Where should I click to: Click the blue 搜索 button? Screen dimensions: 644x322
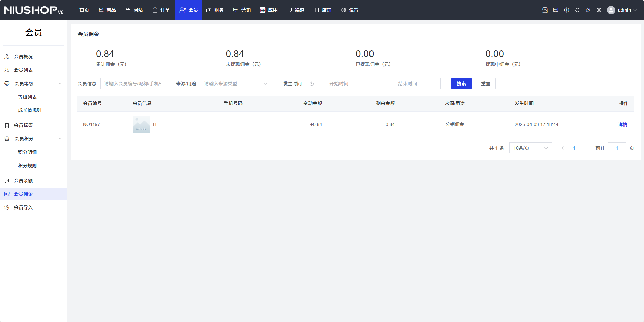tap(461, 84)
